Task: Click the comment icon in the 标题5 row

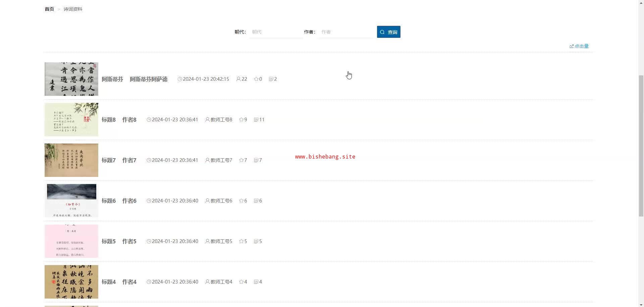Action: 256,241
